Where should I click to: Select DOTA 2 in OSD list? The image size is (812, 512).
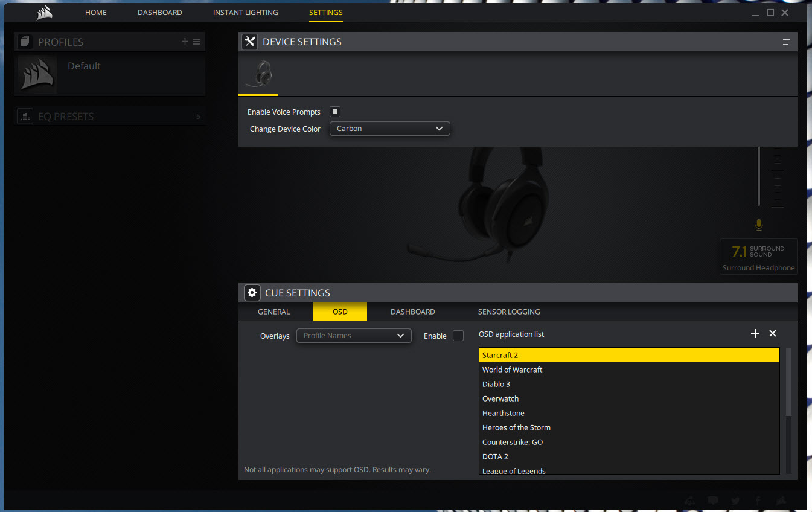(x=629, y=456)
